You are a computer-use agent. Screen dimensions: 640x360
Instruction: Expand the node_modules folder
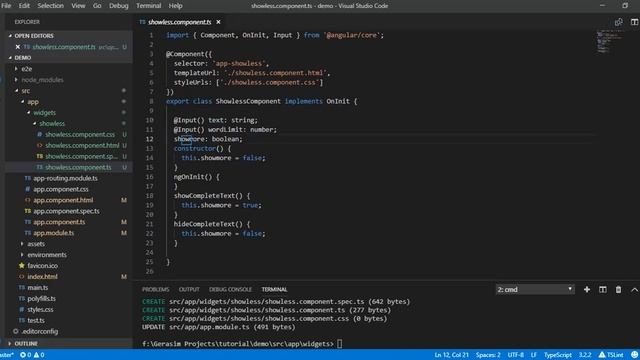[42, 80]
